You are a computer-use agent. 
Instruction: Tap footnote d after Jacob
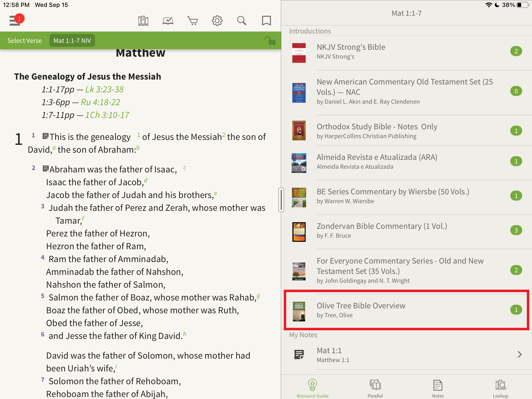(146, 180)
